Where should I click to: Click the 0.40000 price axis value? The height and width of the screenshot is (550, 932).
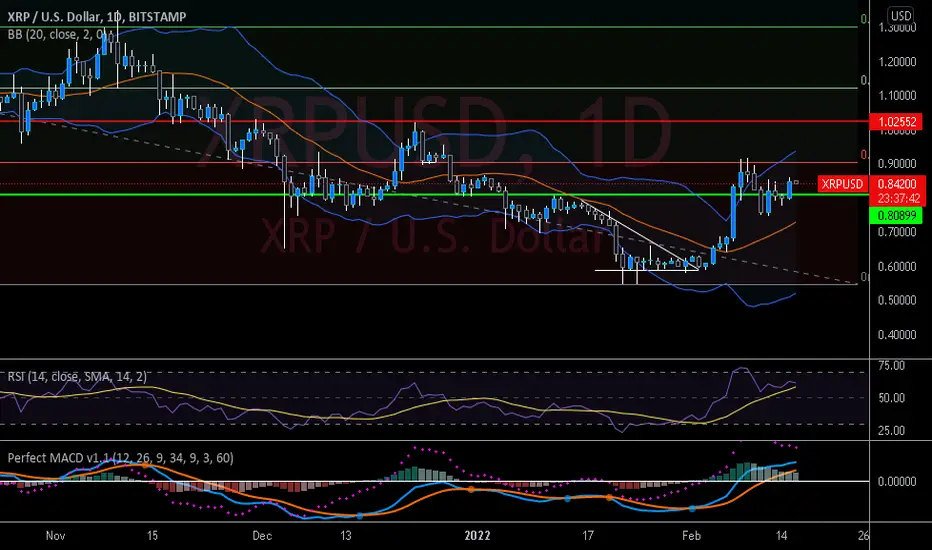(x=897, y=335)
